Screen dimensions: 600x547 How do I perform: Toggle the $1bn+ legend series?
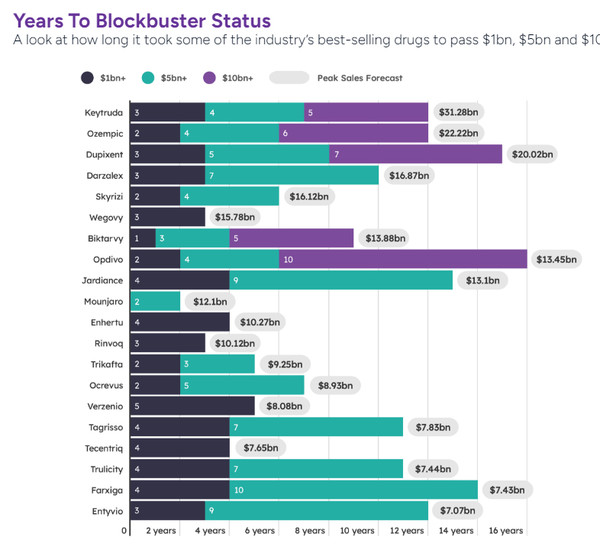pos(88,78)
